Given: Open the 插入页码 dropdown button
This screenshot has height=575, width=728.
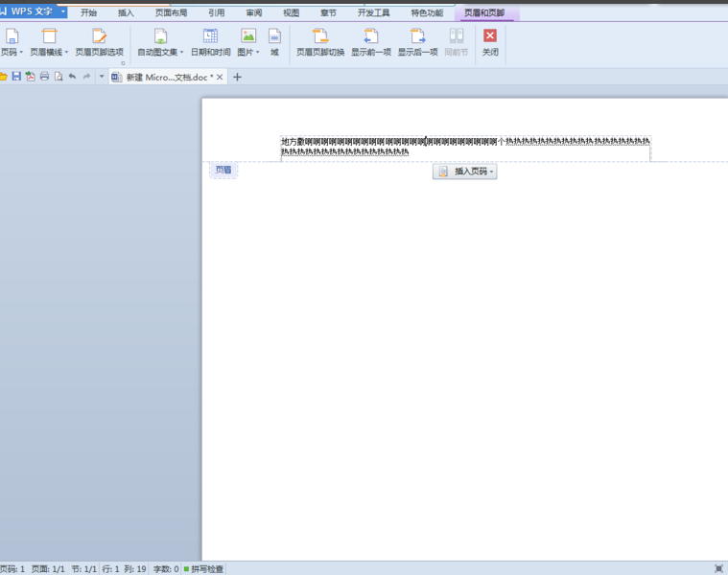Looking at the screenshot, I should click(x=465, y=172).
